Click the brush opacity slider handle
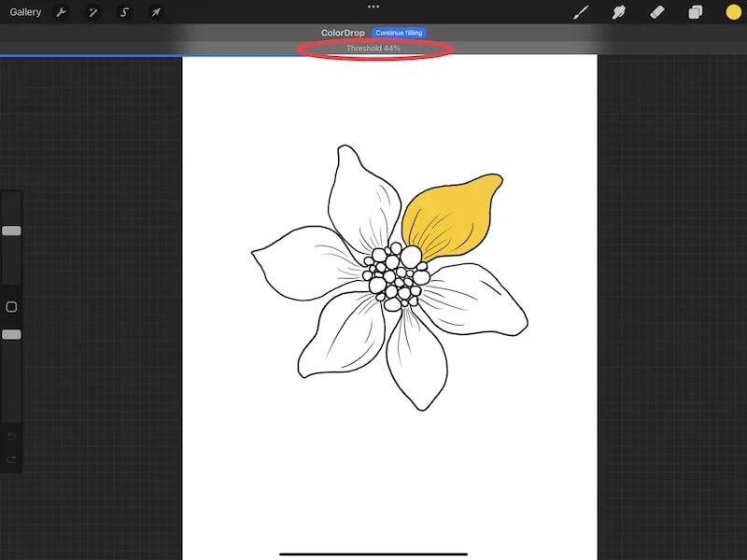Screen dimensions: 747x560 [11, 334]
